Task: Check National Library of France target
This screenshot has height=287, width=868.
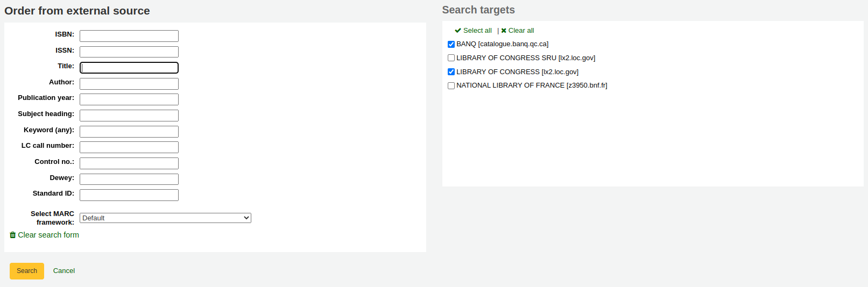Action: [x=451, y=85]
